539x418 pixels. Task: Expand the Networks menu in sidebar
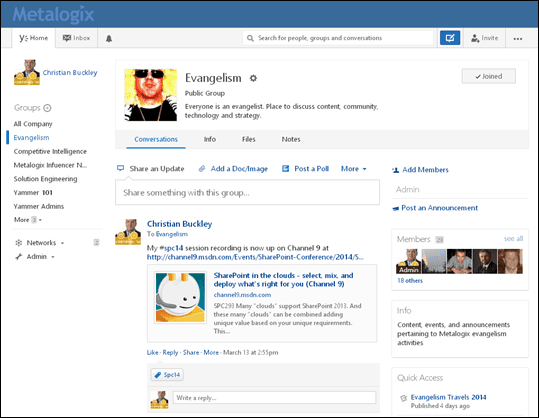point(40,243)
